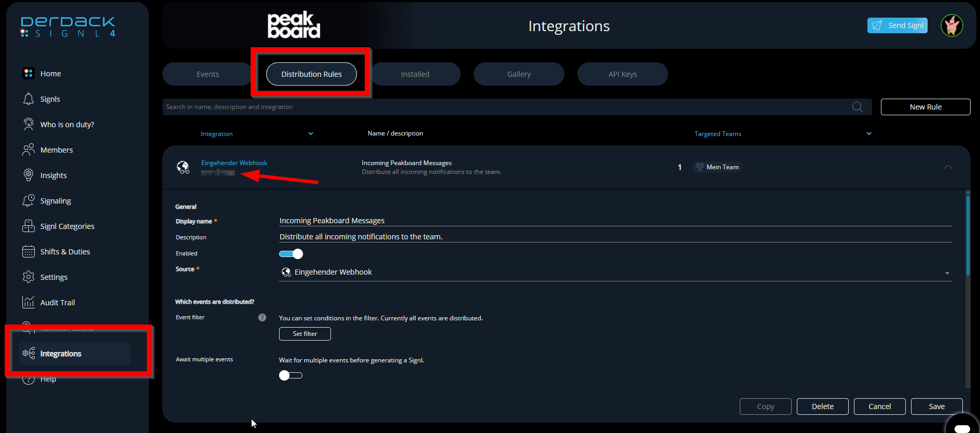Click the Description input field
Image resolution: width=980 pixels, height=433 pixels.
coord(616,237)
